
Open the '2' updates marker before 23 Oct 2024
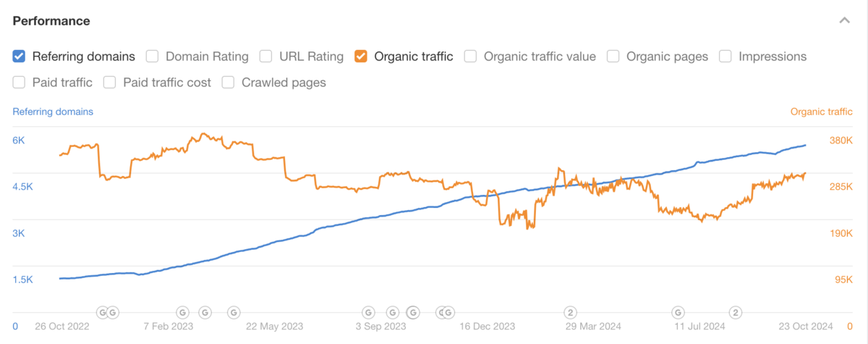735,312
